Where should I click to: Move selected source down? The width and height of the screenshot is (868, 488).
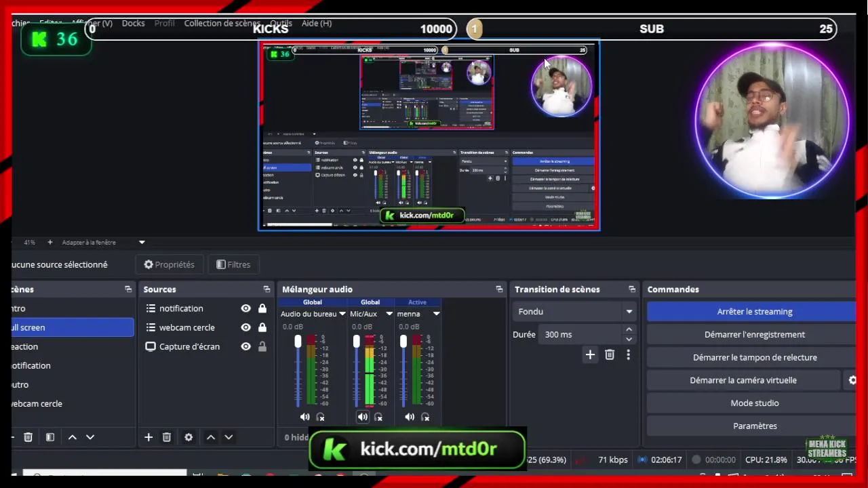point(229,437)
